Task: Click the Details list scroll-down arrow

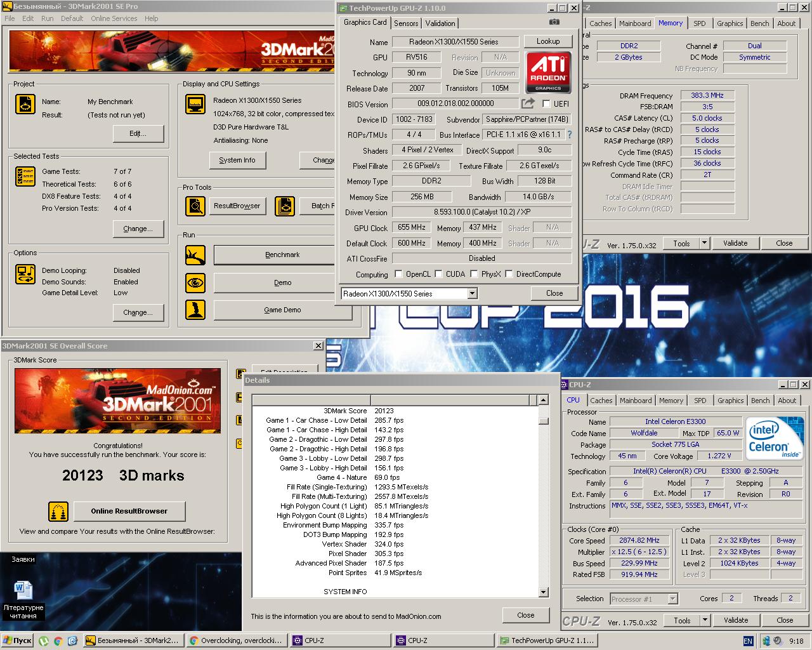Action: coord(543,592)
